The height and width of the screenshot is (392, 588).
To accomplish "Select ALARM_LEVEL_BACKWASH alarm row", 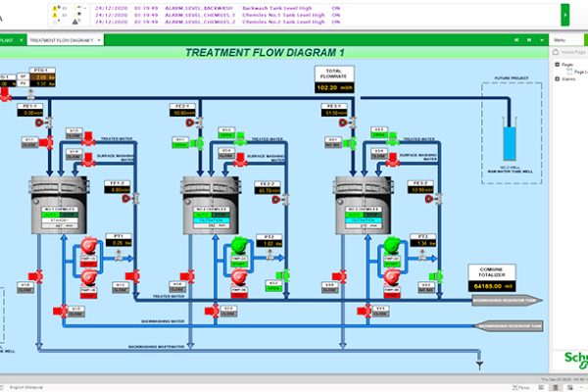I will (218, 8).
